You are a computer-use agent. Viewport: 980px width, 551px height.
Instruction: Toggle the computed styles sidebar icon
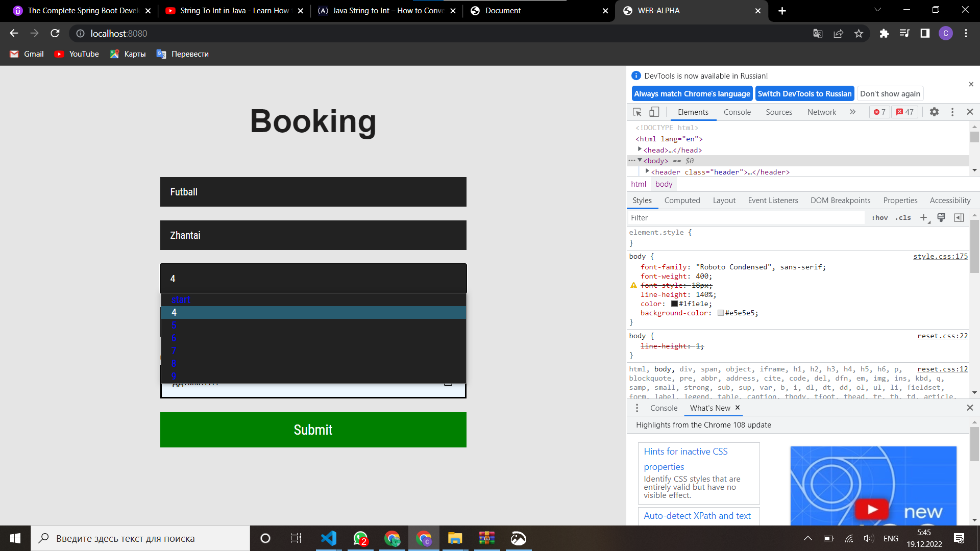959,218
